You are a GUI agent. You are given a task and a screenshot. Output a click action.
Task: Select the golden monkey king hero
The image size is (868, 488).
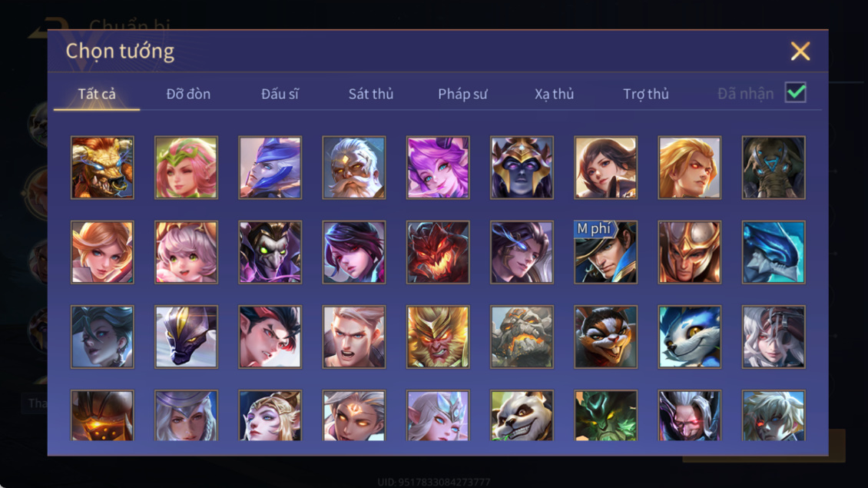(438, 337)
